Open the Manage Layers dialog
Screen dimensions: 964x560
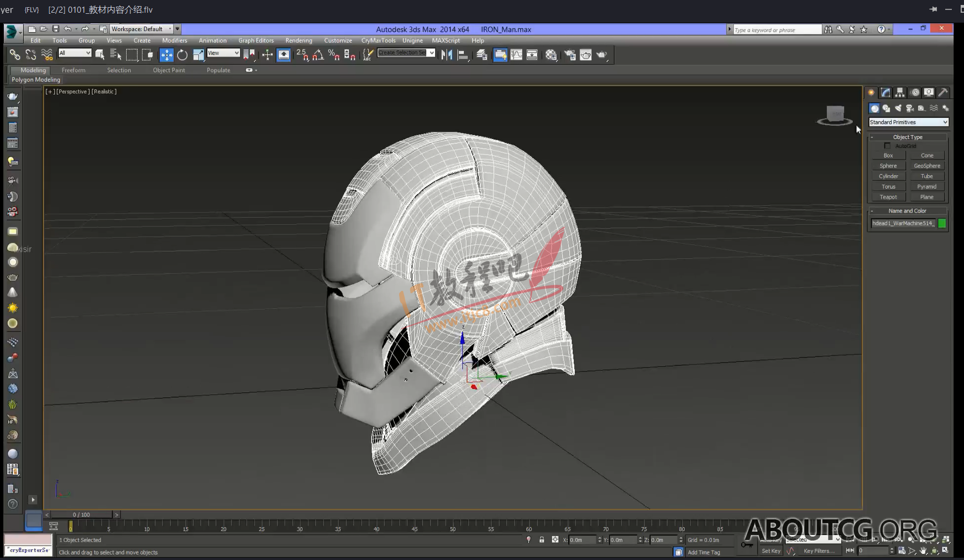[482, 55]
